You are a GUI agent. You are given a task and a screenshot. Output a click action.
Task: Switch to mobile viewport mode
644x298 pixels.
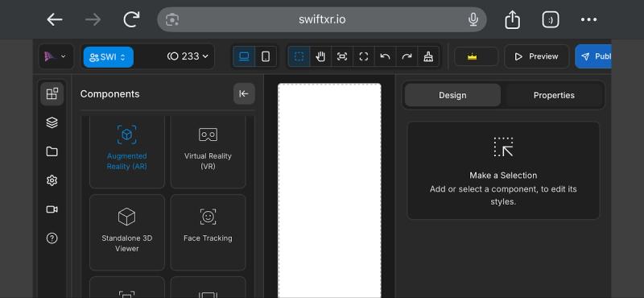[266, 56]
